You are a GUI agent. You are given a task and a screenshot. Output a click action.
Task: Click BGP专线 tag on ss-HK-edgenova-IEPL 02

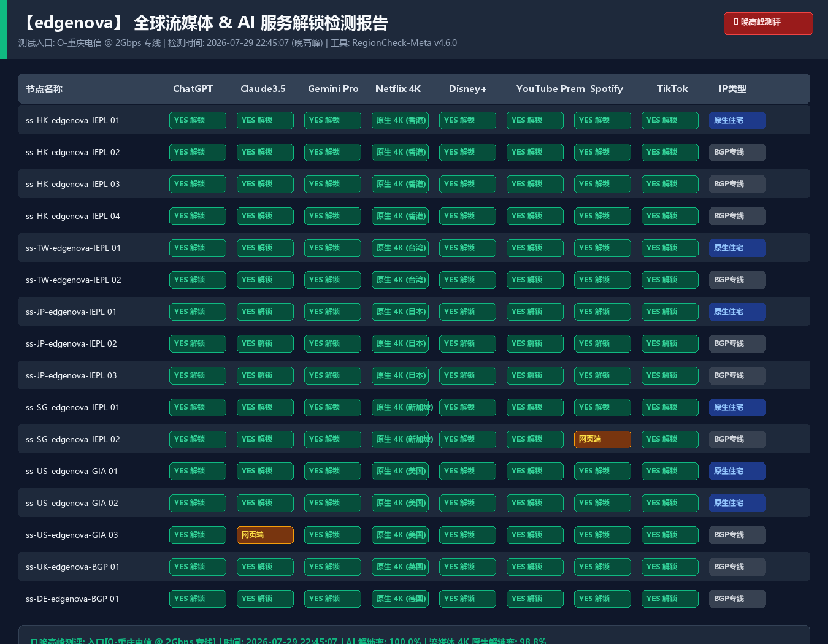[737, 152]
